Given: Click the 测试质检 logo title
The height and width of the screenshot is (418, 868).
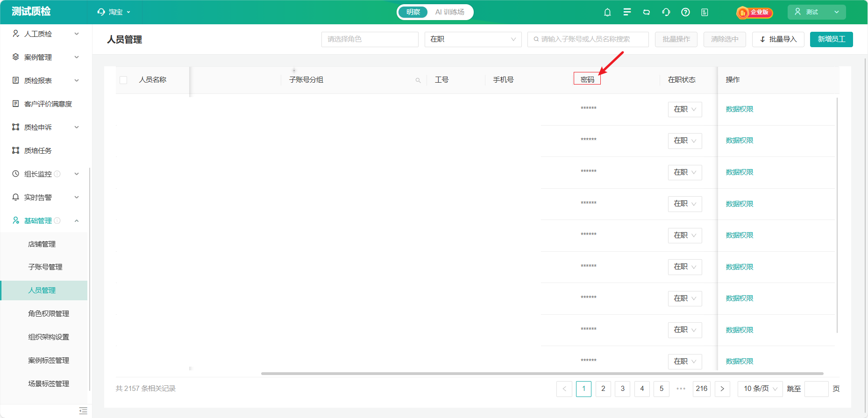Looking at the screenshot, I should [x=31, y=11].
